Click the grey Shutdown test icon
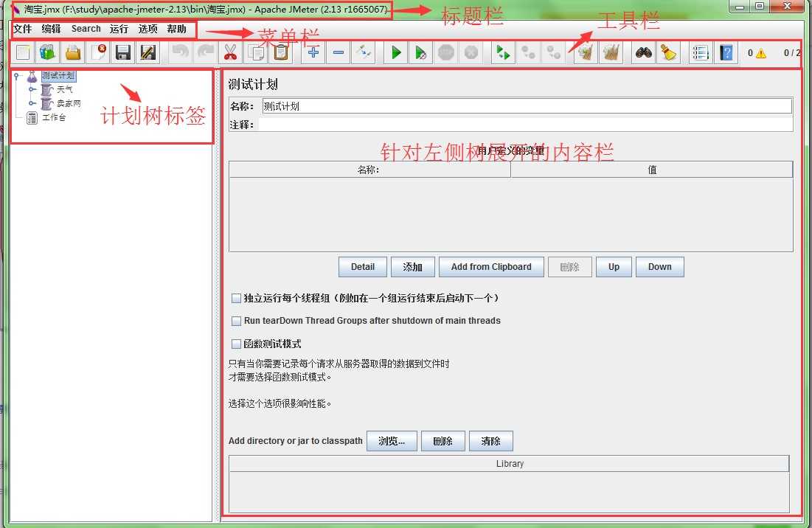 coord(471,52)
